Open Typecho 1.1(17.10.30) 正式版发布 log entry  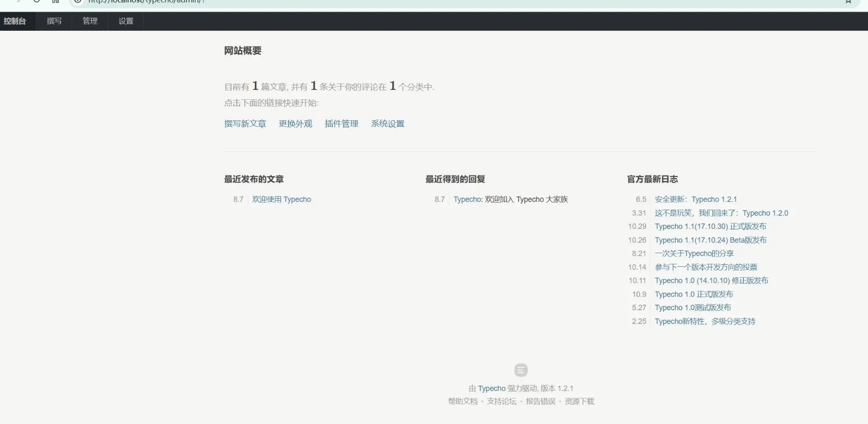point(710,226)
